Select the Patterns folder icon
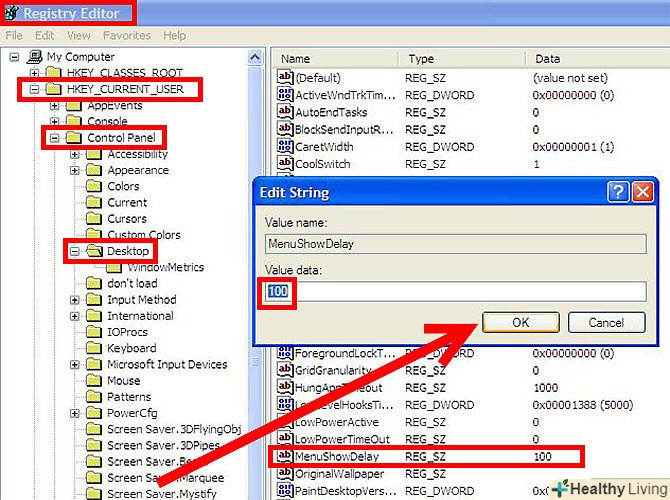 click(94, 397)
